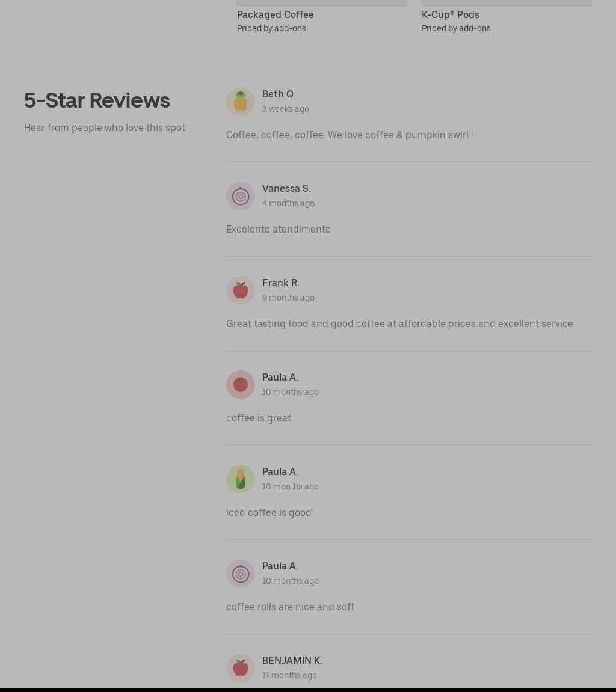Screen dimensions: 616x692
Task: Click reviewer name Beth Q.
Action: click(279, 94)
